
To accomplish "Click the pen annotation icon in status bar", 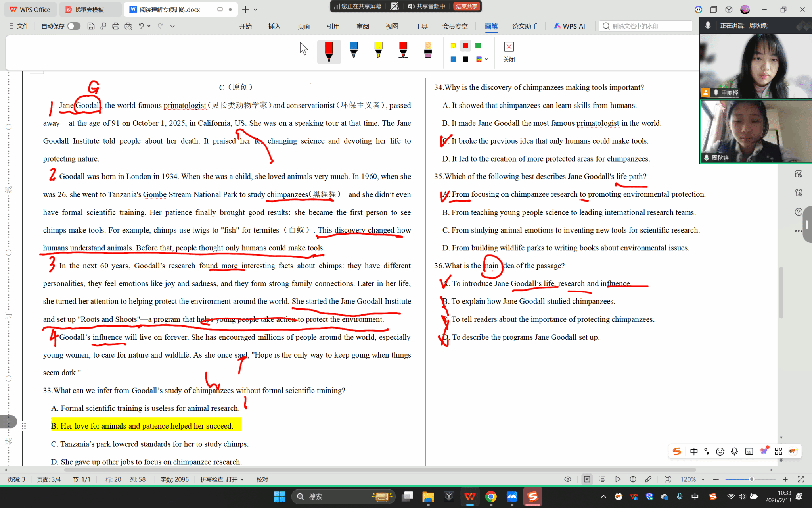I will 648,479.
